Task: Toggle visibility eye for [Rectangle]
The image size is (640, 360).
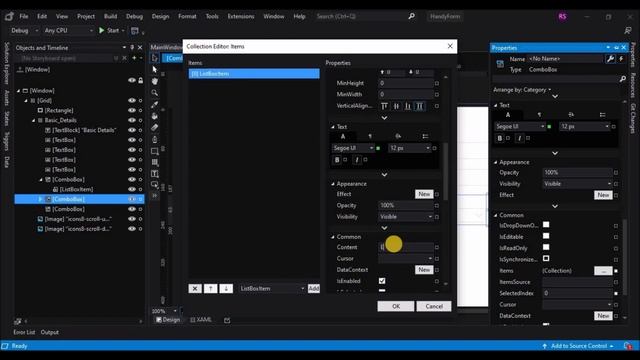Action: pyautogui.click(x=132, y=110)
